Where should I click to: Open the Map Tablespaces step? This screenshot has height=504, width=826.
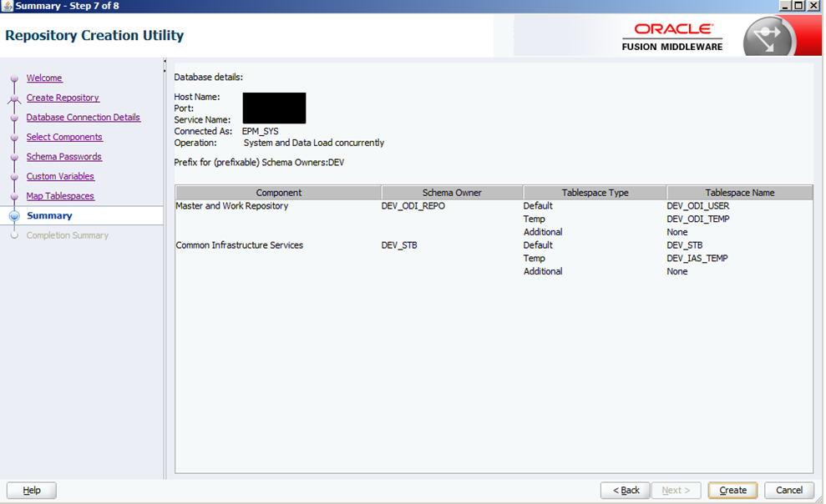60,196
